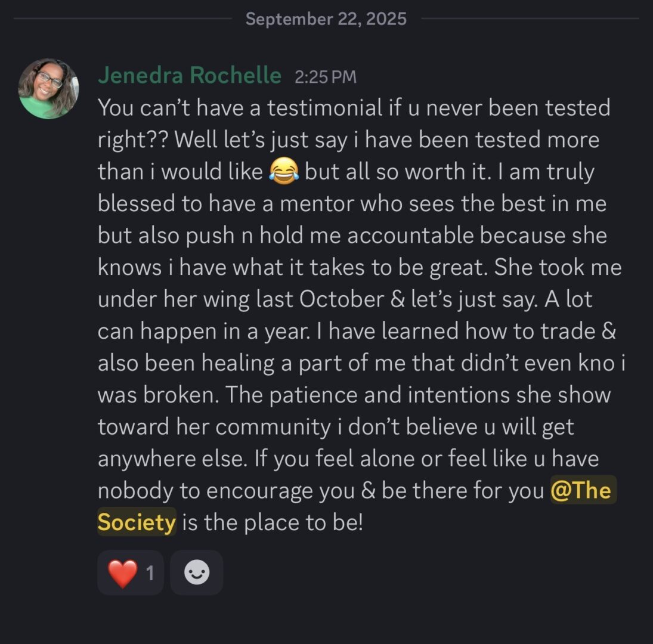Click the phrase "is the place to be!"
Screen dimensions: 653x644
[272, 522]
